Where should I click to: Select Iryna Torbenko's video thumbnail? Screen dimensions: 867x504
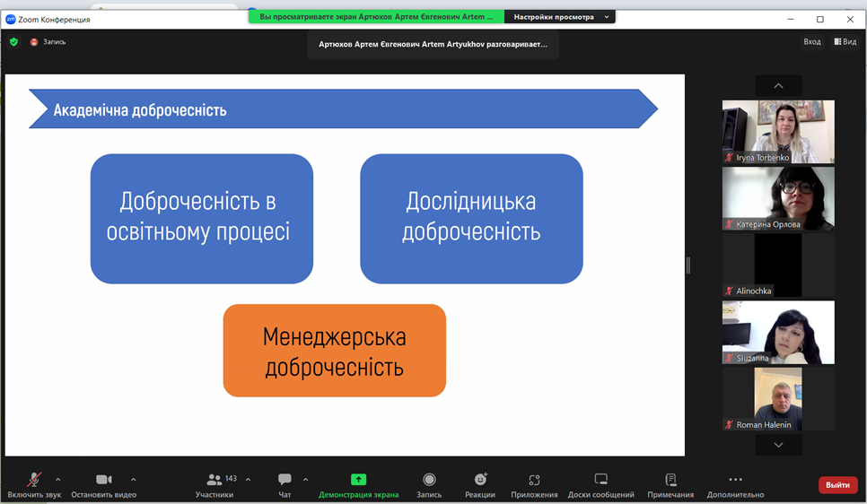click(x=778, y=131)
